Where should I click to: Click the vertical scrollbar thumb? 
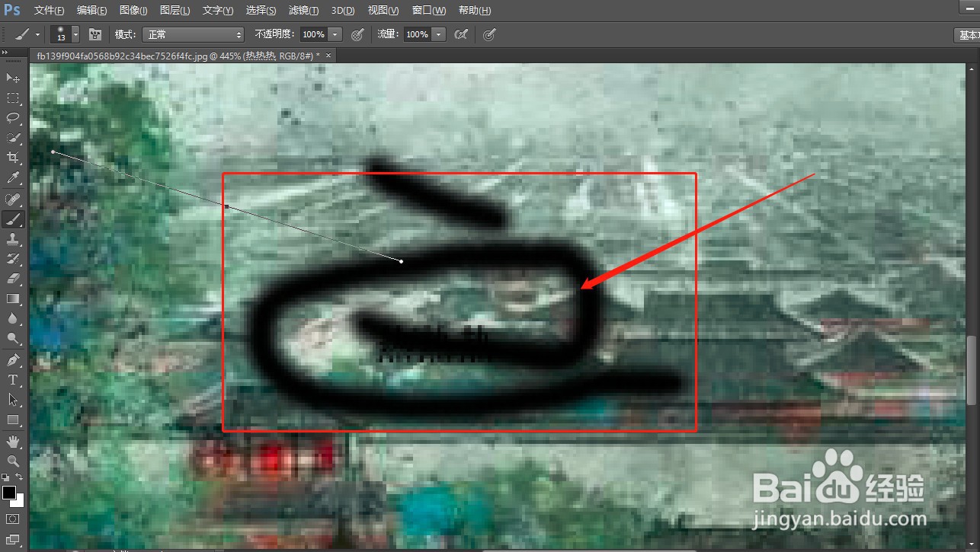972,370
